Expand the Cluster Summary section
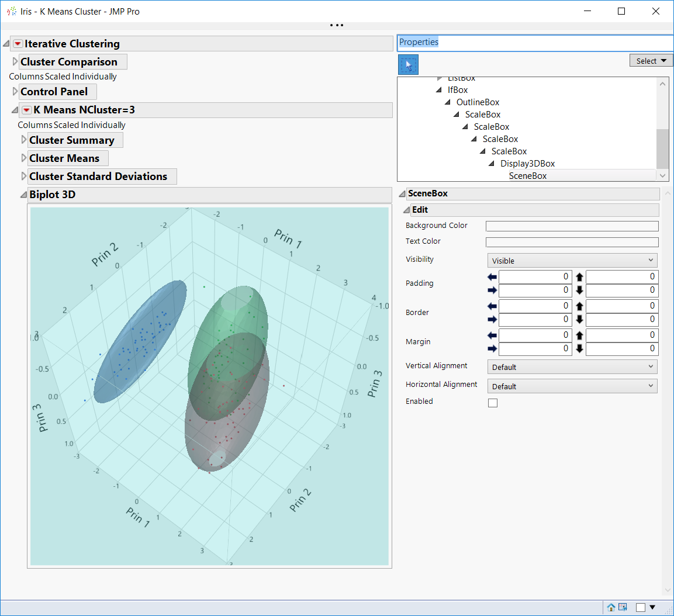Screen dimensions: 674x616 tap(23, 140)
